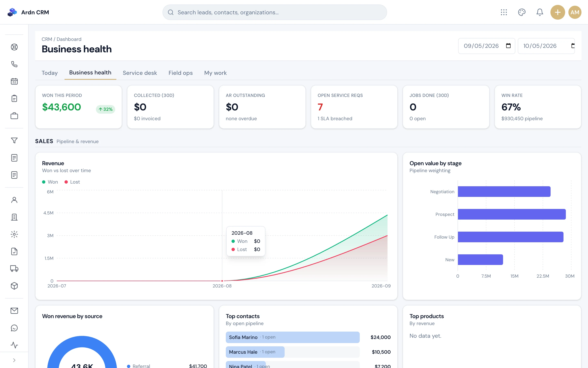588x368 pixels.
Task: Open the Open Service Reqs card
Action: point(354,107)
